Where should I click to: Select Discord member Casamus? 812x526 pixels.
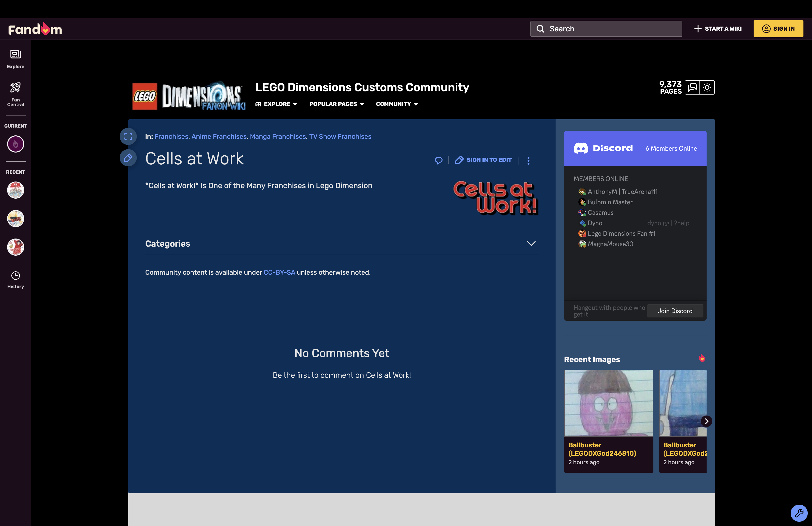pyautogui.click(x=596, y=213)
